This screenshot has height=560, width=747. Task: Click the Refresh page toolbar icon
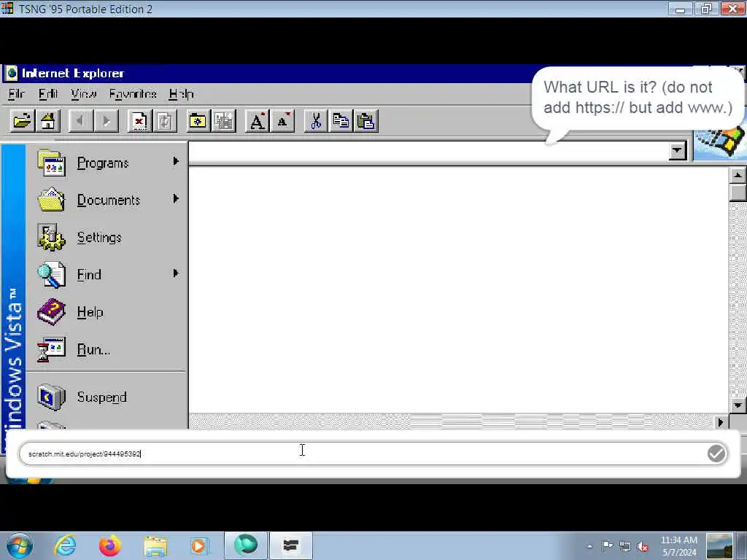click(x=165, y=121)
